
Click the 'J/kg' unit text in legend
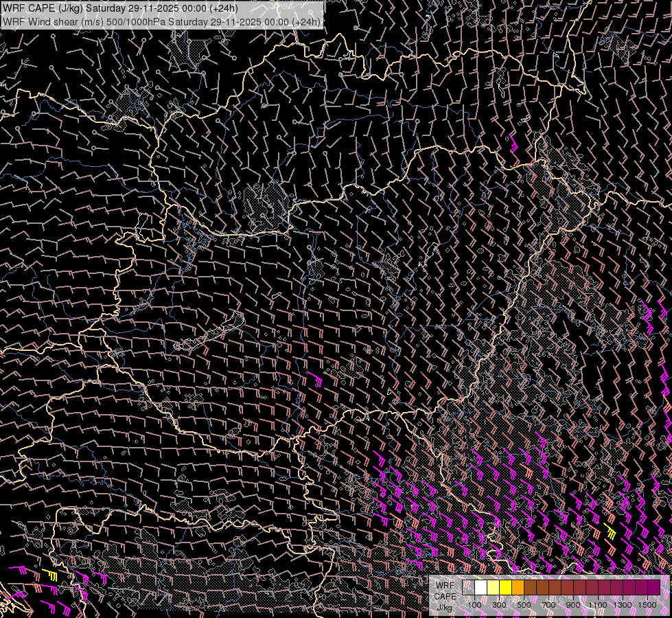tap(445, 608)
